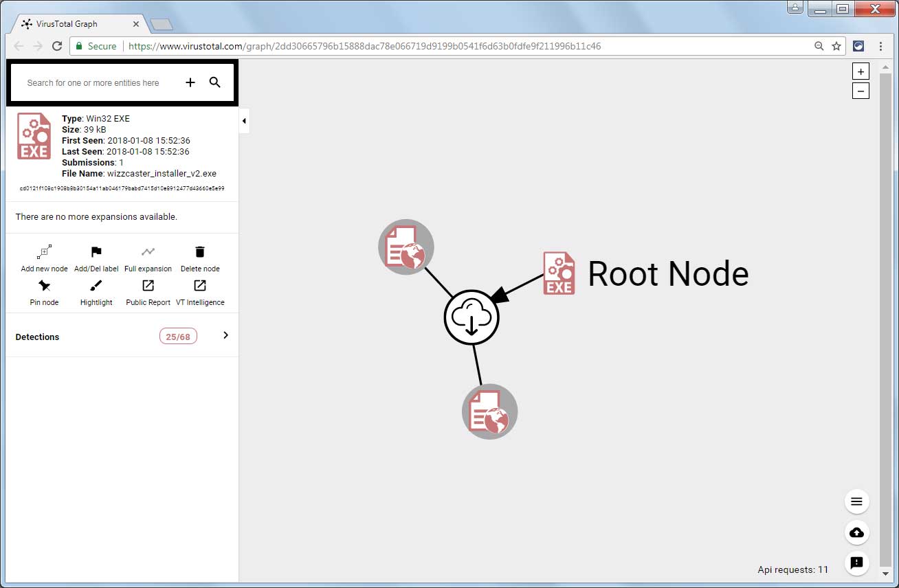Click the browser extension icon by the star
The width and height of the screenshot is (899, 588).
858,46
